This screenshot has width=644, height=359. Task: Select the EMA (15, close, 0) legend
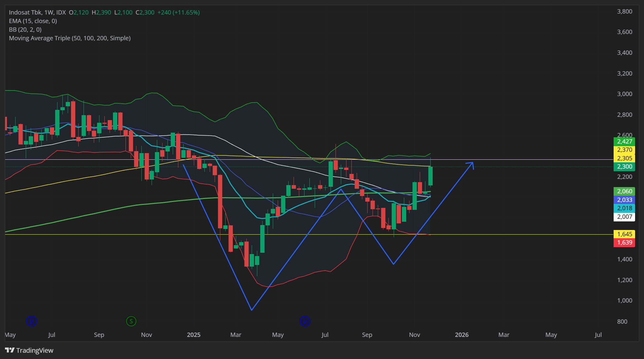33,21
